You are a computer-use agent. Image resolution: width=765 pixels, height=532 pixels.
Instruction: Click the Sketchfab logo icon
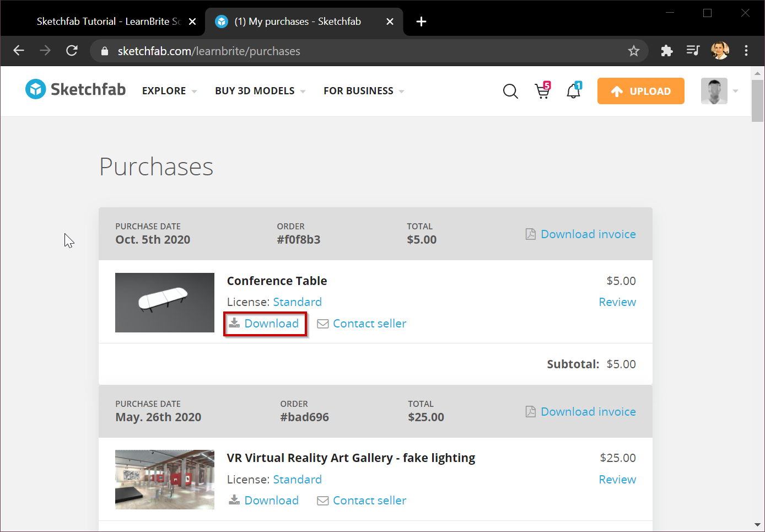point(36,89)
